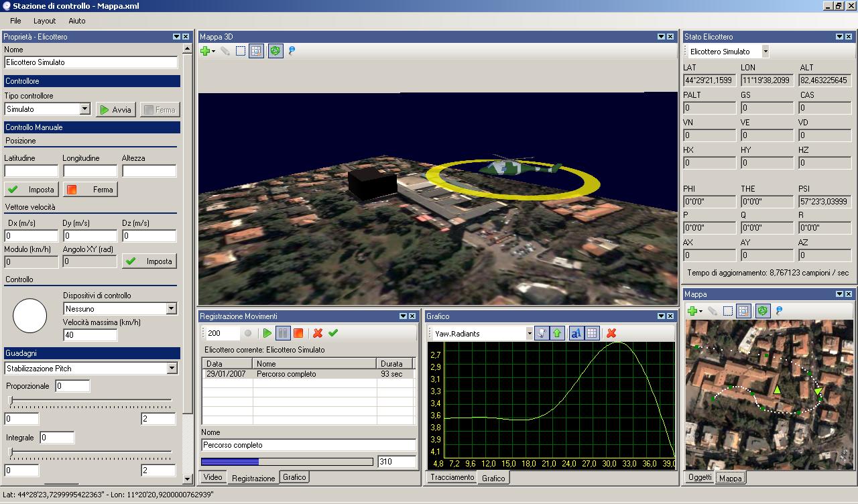Image resolution: width=858 pixels, height=504 pixels.
Task: Open the File menu
Action: tap(15, 21)
